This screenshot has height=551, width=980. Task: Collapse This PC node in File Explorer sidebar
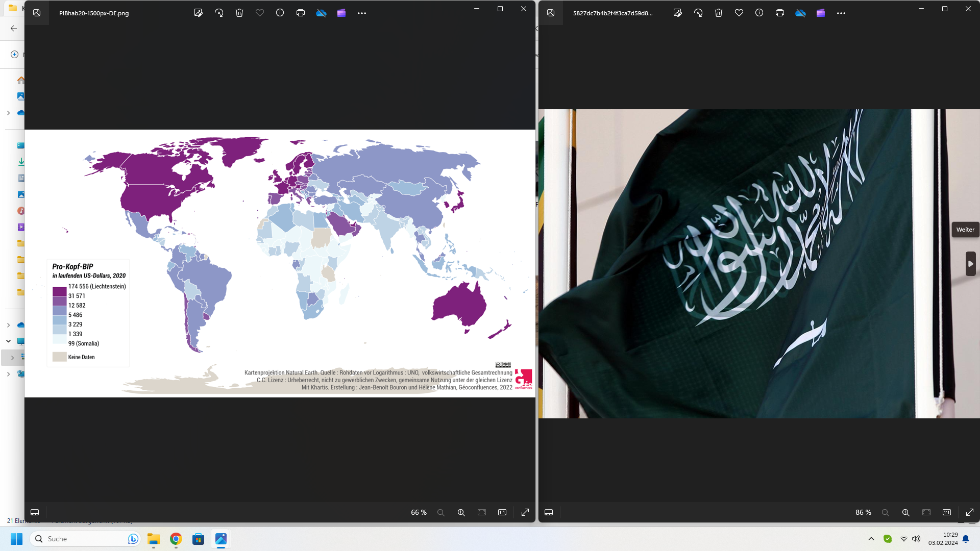(x=8, y=341)
